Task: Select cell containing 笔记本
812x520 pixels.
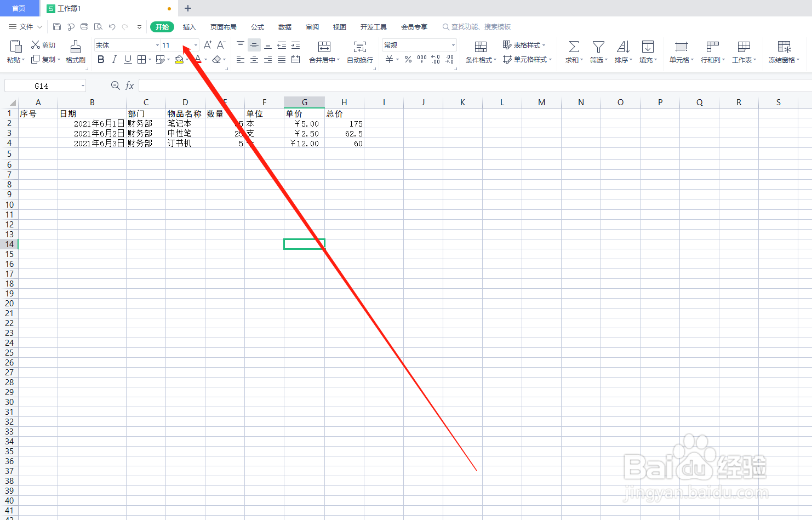Action: coord(185,124)
